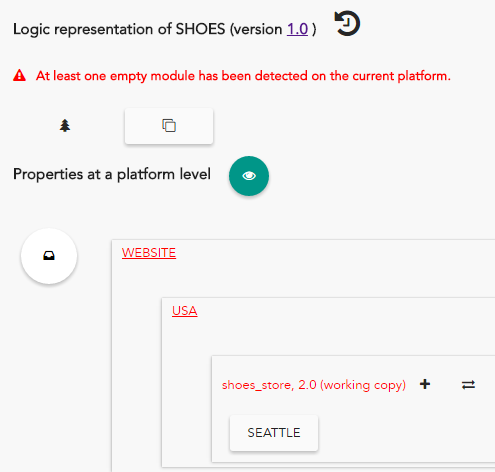Click the swap arrows icon beside shoes_store
The height and width of the screenshot is (472, 495).
[468, 385]
